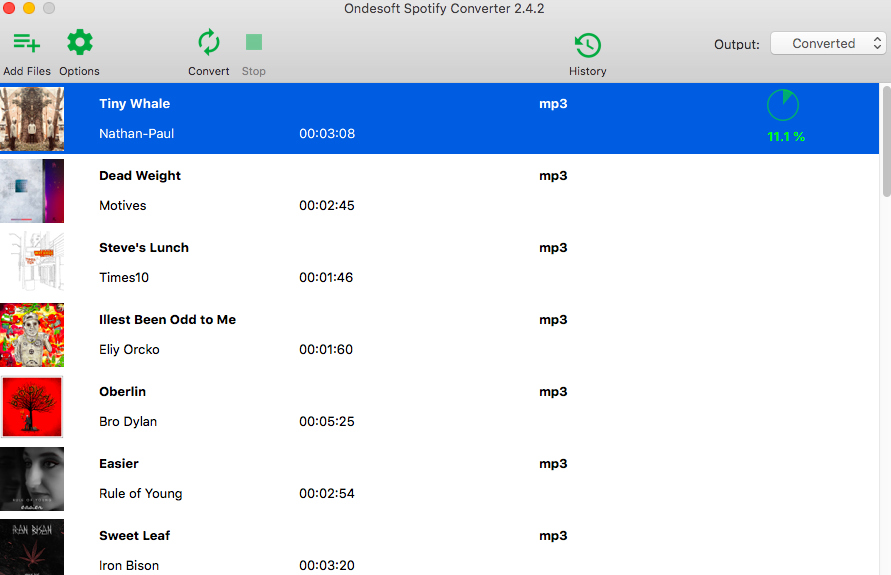The image size is (891, 575).
Task: Click the Illest Been Odd to Me title
Action: click(x=168, y=319)
